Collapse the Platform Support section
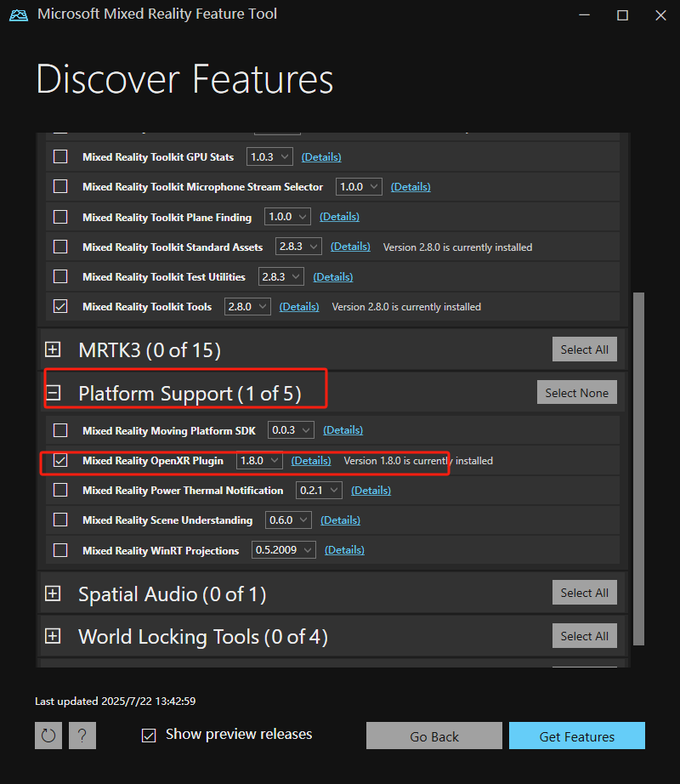Image resolution: width=680 pixels, height=784 pixels. pos(53,393)
